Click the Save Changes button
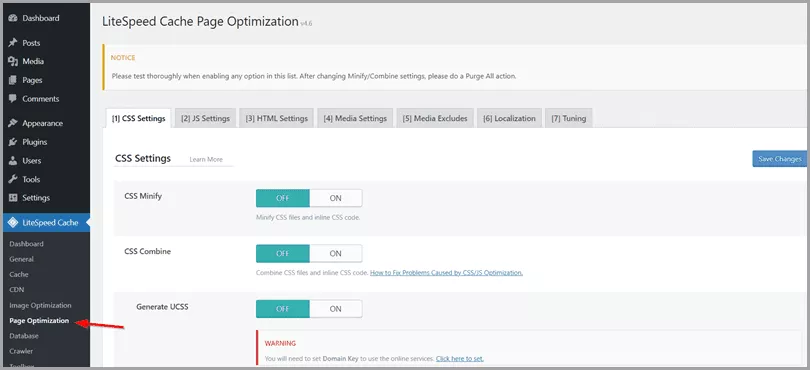The image size is (810, 370). point(780,159)
